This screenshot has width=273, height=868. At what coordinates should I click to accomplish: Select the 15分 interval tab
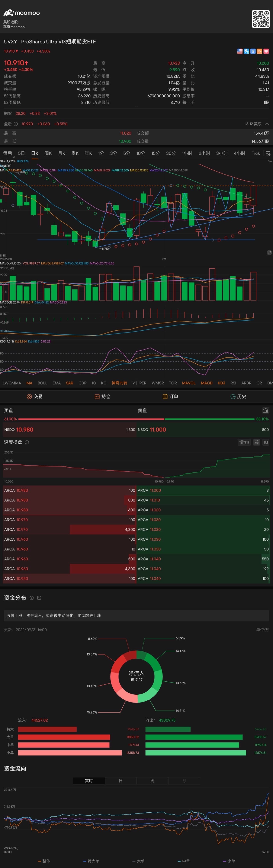point(155,153)
